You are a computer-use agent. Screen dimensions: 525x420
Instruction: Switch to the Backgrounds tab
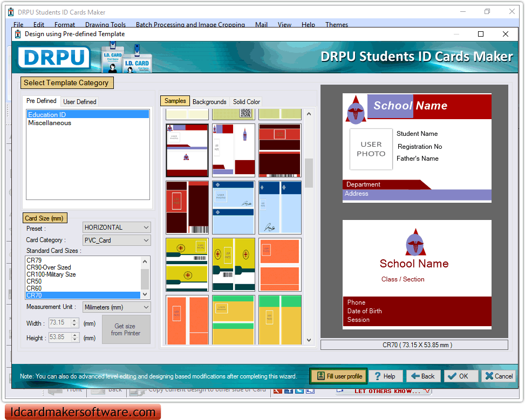(x=209, y=101)
